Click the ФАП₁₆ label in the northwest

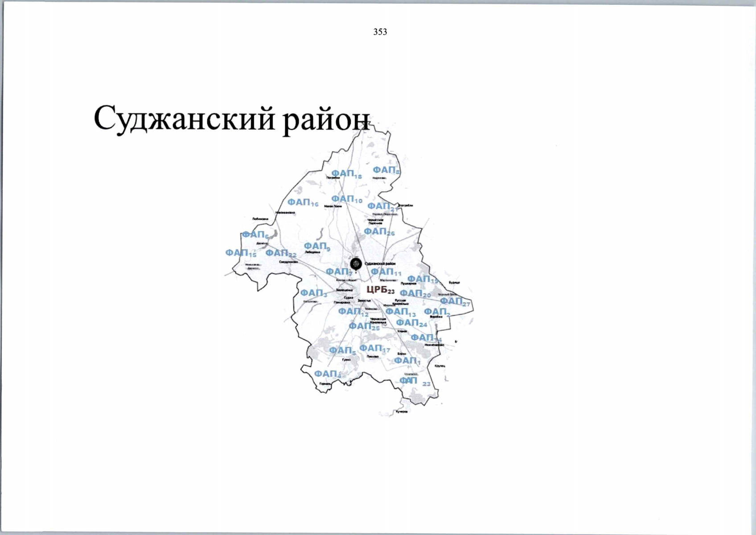[304, 203]
